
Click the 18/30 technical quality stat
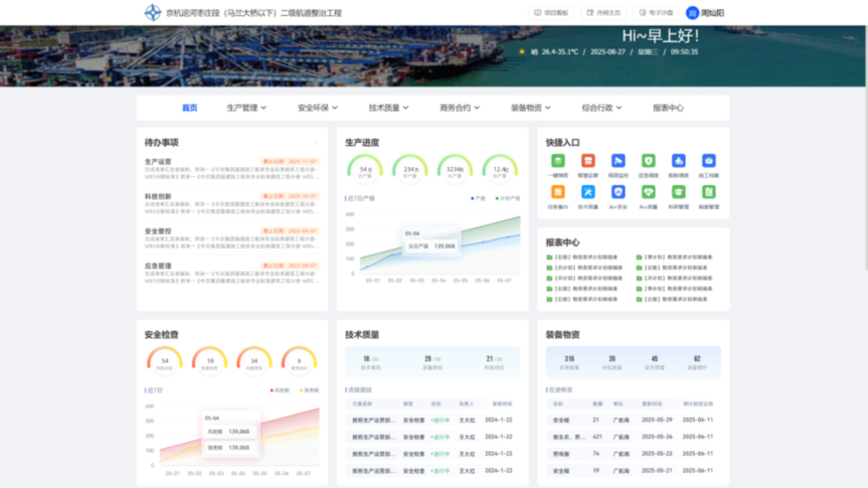pos(371,363)
